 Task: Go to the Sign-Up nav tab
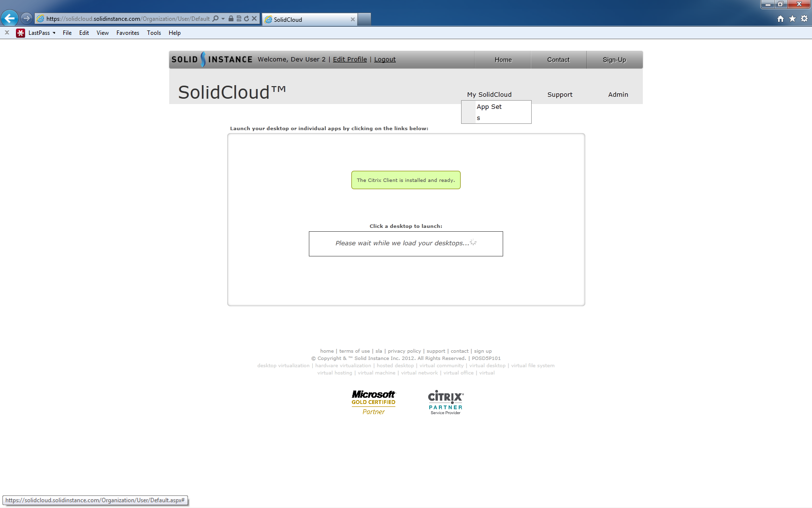[614, 60]
